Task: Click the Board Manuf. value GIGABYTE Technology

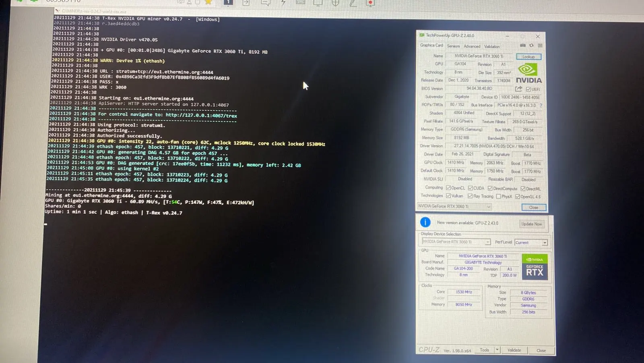Action: click(x=483, y=262)
